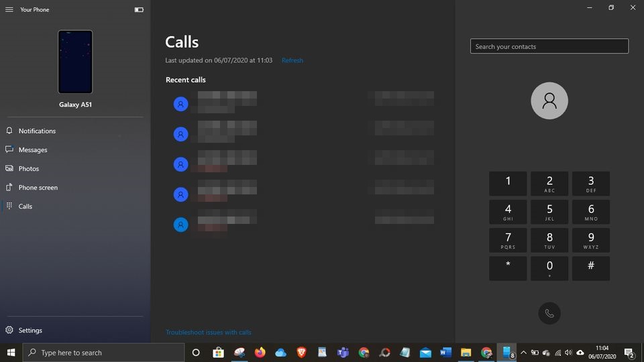Open the Phone screen section
This screenshot has height=362, width=644.
(38, 188)
